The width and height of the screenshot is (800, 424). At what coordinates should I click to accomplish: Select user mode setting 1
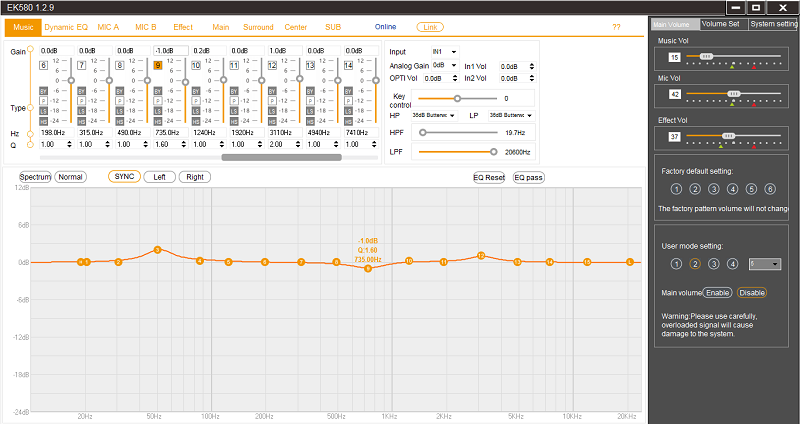676,264
